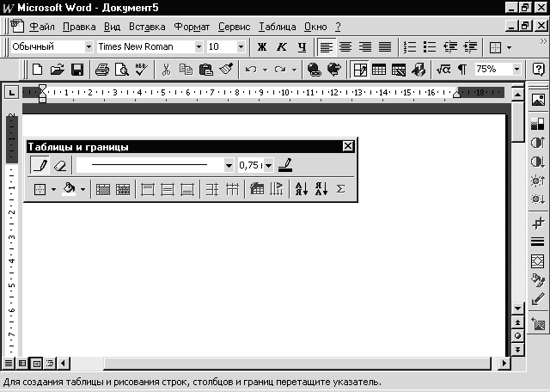Insert a table with the grid icon
Screen dimensions: 550x392
[x=379, y=70]
